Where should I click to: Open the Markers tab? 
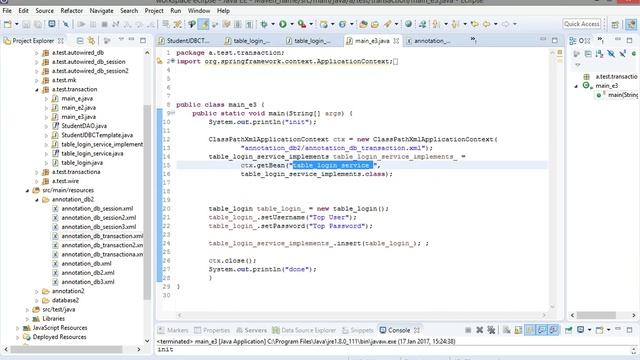pos(173,330)
